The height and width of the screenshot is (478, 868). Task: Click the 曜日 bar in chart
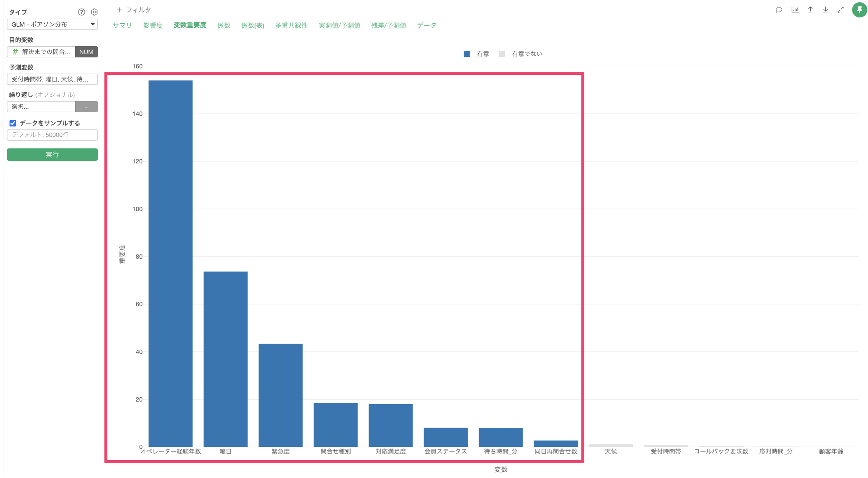click(226, 359)
